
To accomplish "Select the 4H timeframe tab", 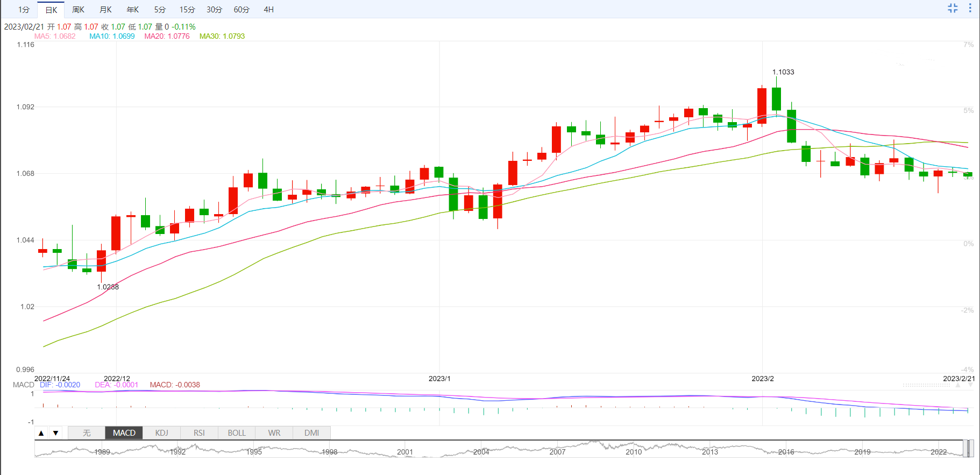I will click(x=269, y=10).
